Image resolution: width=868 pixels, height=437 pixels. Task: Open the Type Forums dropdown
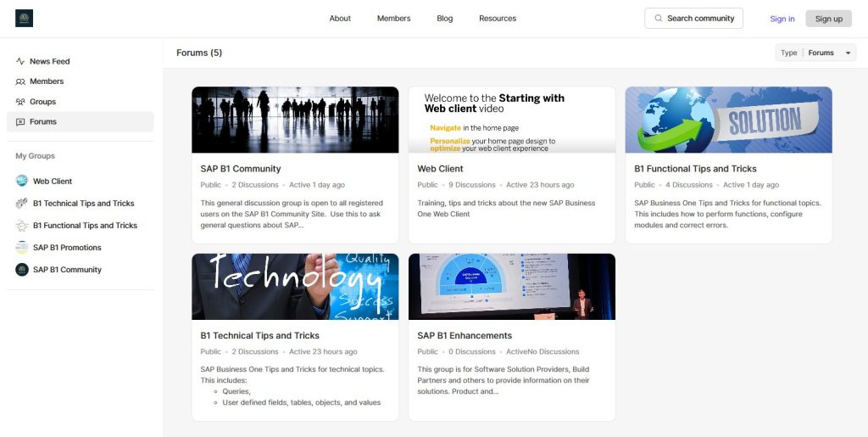(815, 53)
